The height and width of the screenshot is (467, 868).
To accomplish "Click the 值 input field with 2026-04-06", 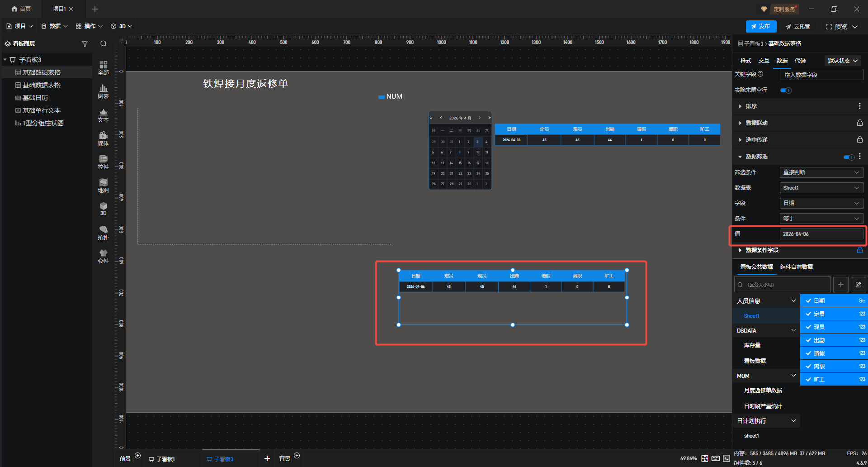I will [821, 234].
